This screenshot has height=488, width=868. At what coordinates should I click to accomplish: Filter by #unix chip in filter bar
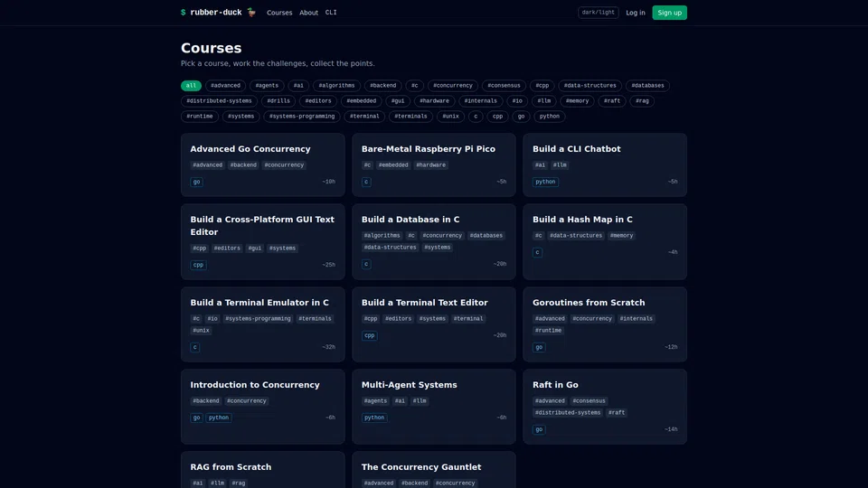[x=450, y=117]
